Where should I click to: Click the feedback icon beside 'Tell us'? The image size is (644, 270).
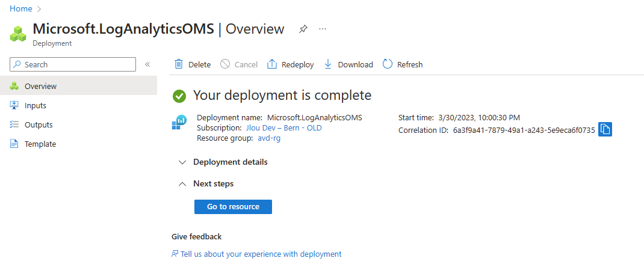pyautogui.click(x=175, y=254)
